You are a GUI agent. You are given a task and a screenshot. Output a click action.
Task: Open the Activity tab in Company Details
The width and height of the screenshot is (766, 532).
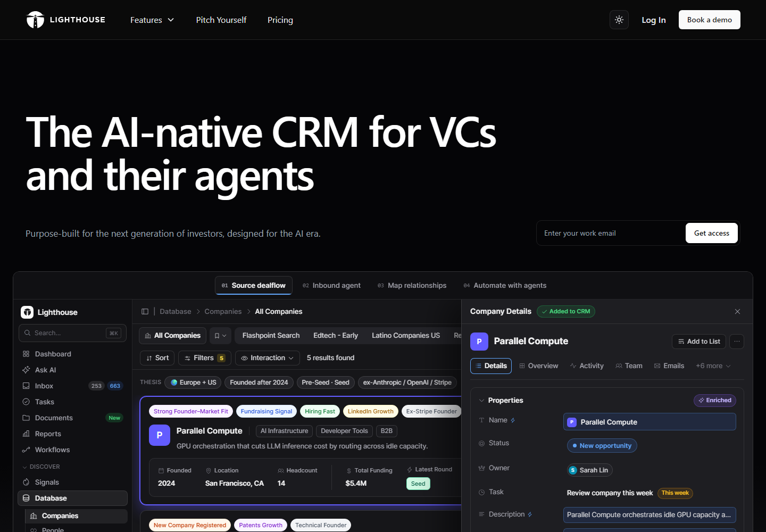click(587, 366)
